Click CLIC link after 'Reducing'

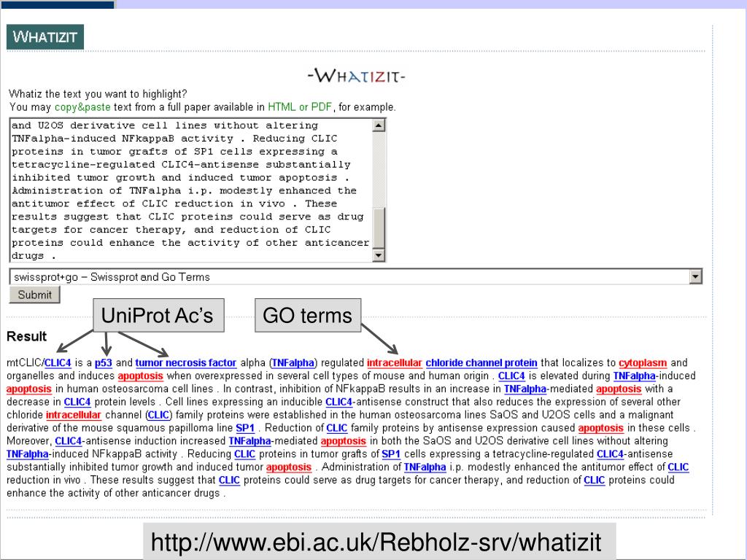click(245, 454)
